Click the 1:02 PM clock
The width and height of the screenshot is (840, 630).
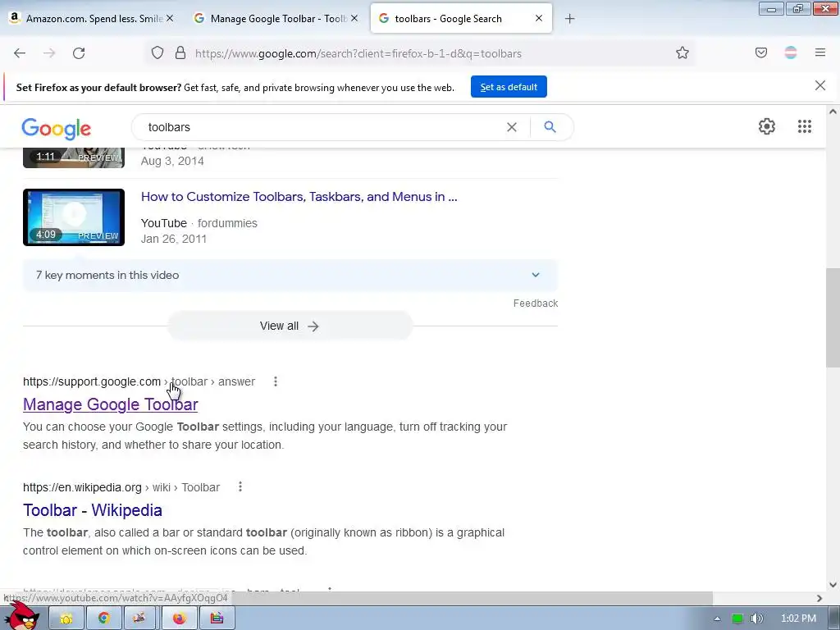(799, 619)
